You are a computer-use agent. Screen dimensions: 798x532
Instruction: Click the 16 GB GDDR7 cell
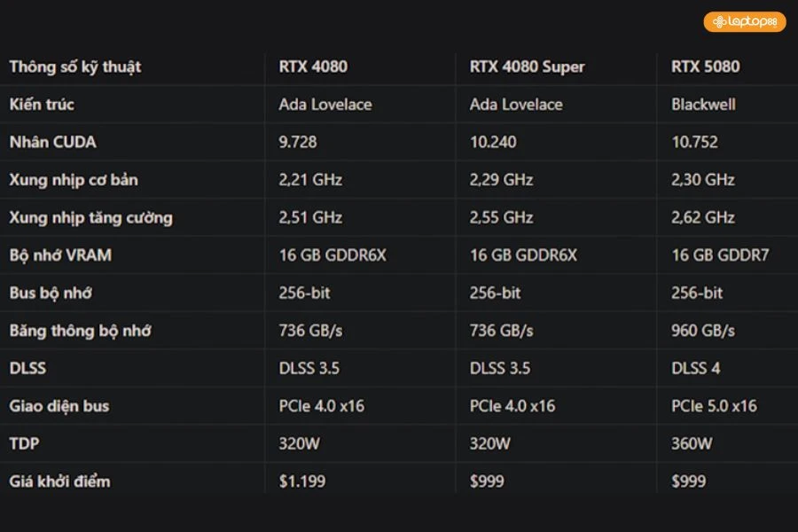coord(720,255)
